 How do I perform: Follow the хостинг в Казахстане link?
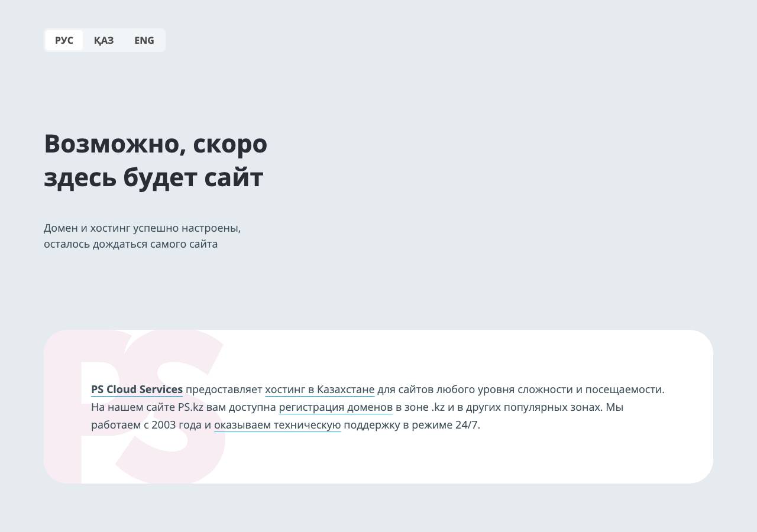pyautogui.click(x=319, y=390)
